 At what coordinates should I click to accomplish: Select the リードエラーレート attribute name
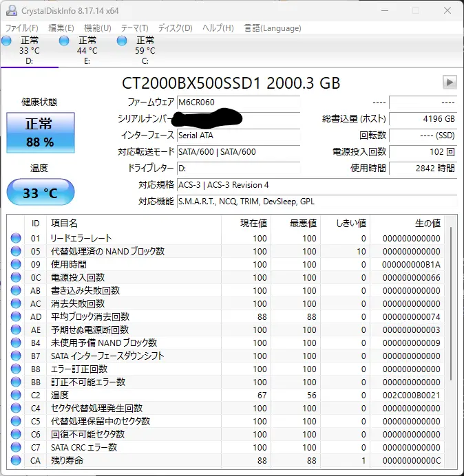coord(81,238)
